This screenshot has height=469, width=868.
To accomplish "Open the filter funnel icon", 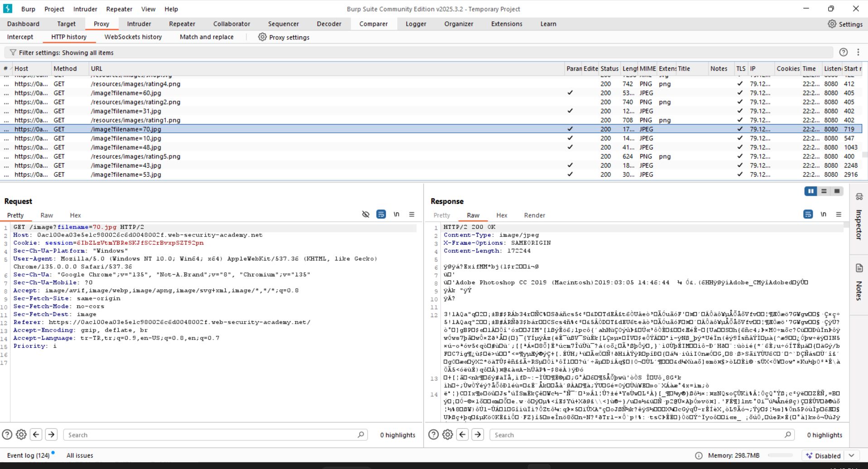I will pos(13,53).
